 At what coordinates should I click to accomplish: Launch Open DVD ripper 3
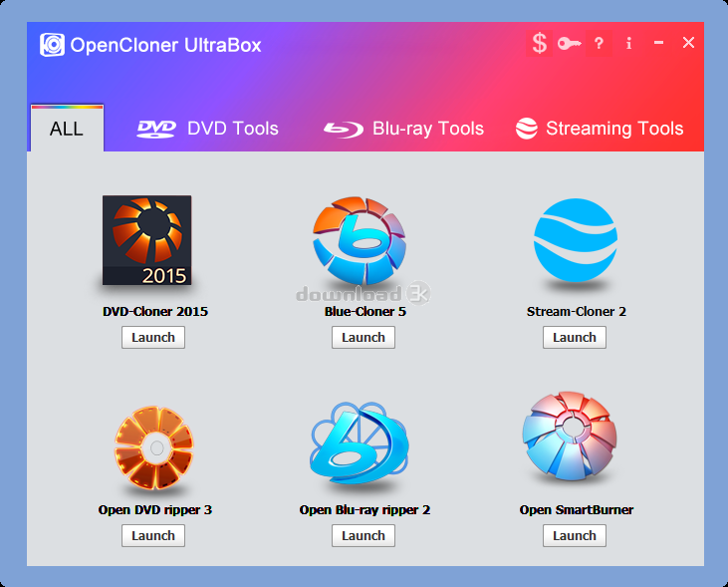click(x=153, y=536)
